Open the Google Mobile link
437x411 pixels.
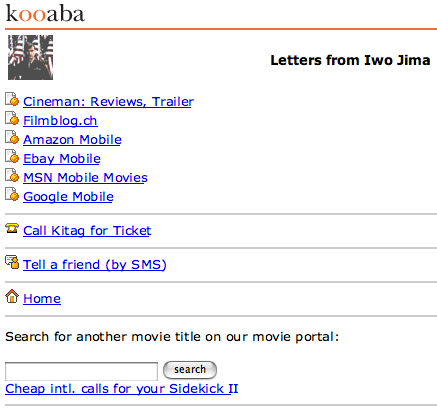[x=68, y=196]
